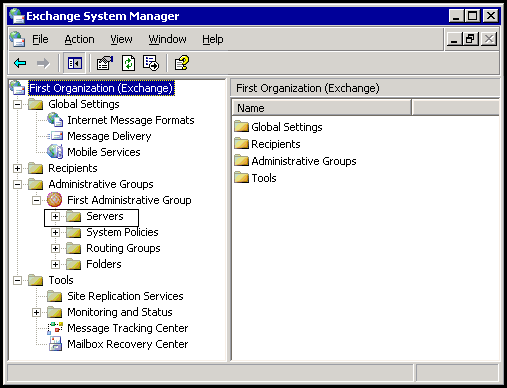Open the Help menu
Screen dimensions: 507x388
[213, 39]
